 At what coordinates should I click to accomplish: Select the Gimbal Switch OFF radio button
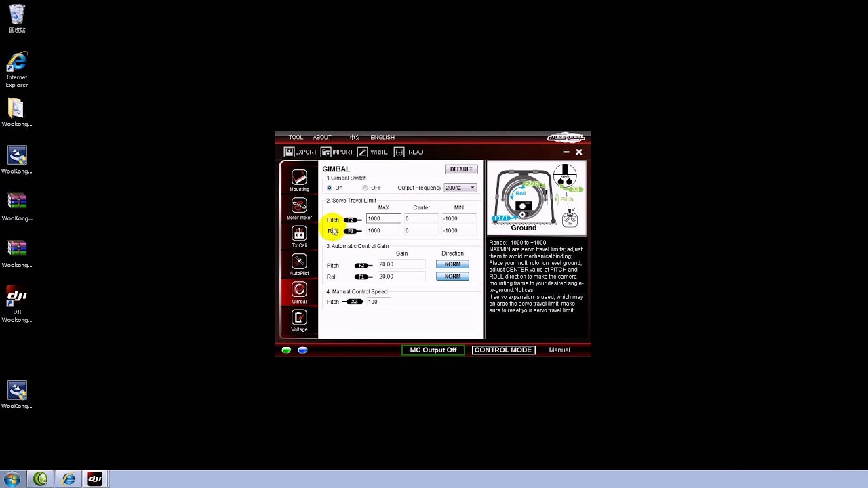tap(366, 188)
